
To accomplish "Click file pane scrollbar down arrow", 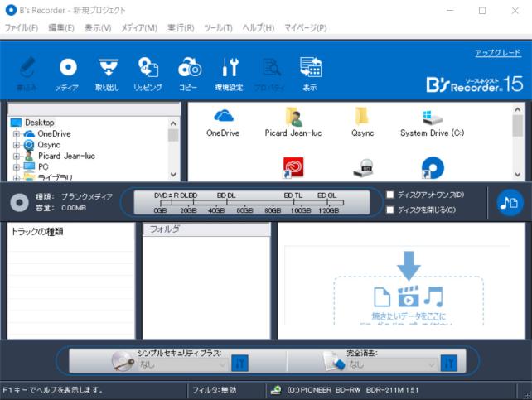I will tap(517, 175).
